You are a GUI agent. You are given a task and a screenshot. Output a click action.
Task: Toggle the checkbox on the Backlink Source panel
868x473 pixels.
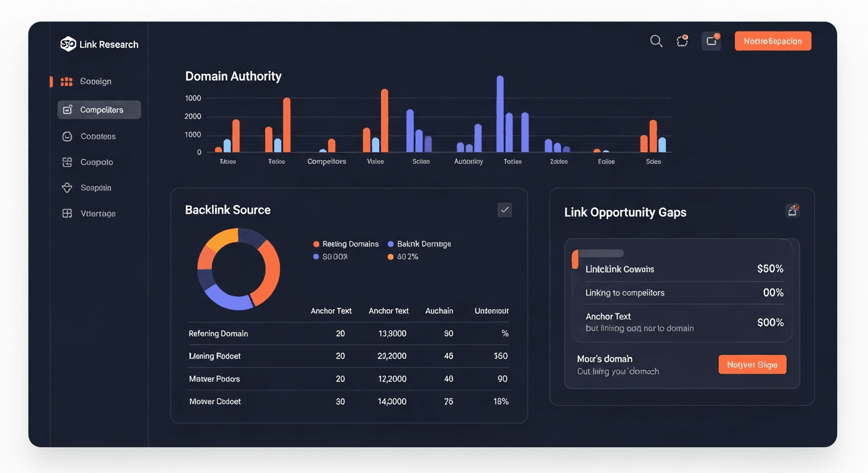coord(504,209)
